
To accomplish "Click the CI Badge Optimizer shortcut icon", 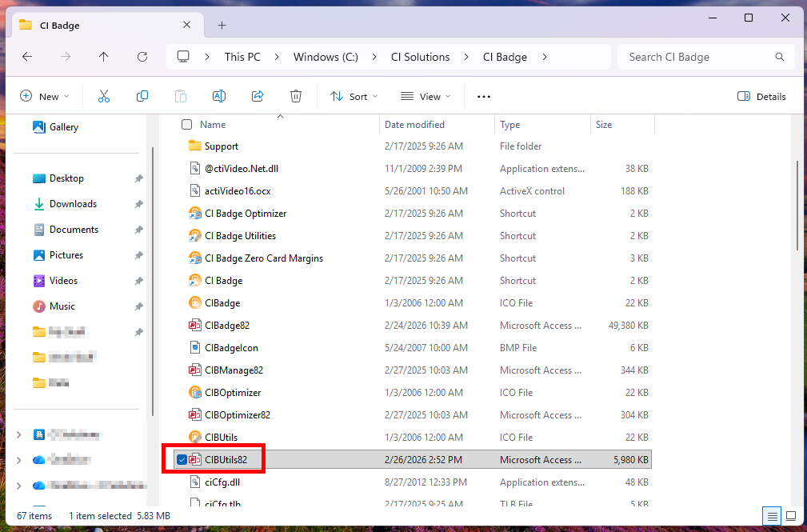I will click(194, 214).
